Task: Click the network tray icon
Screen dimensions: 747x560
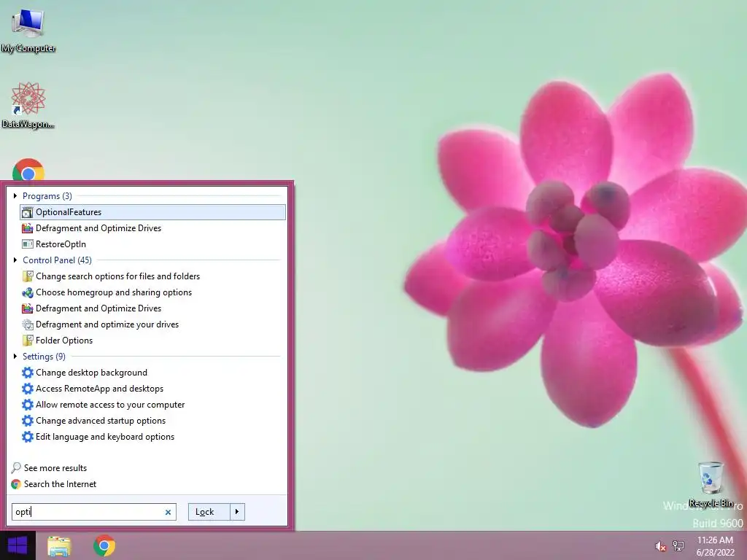Action: coord(678,545)
